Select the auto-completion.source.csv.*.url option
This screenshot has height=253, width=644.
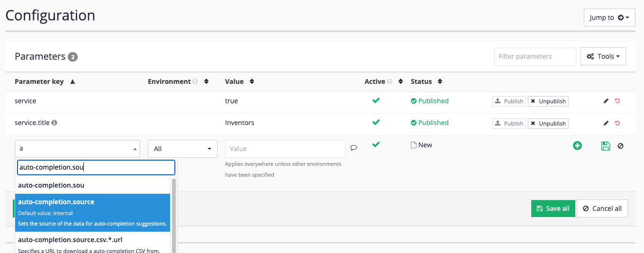click(93, 243)
